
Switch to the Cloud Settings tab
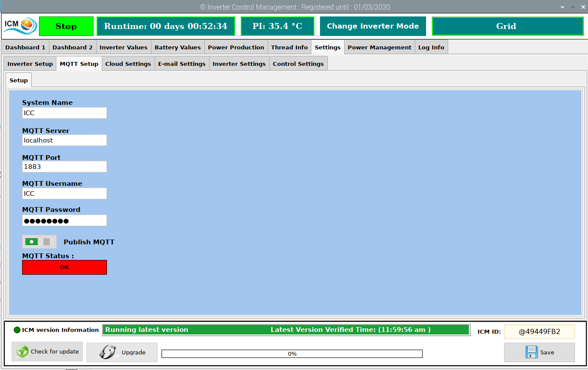coord(128,64)
